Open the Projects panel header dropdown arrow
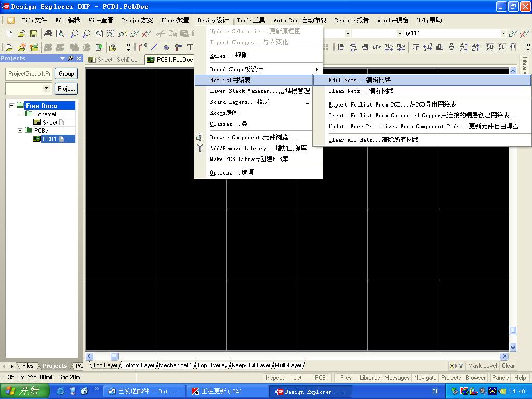Viewport: 532px width, 399px height. 62,58
